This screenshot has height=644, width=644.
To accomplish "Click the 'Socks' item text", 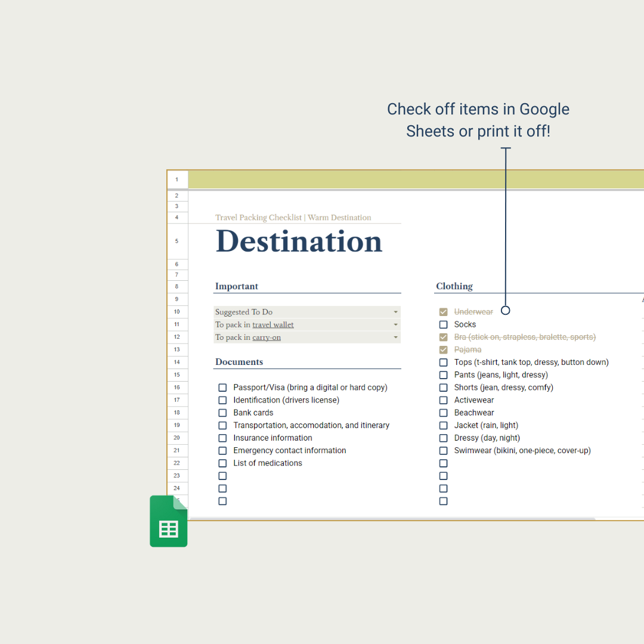I will point(465,324).
